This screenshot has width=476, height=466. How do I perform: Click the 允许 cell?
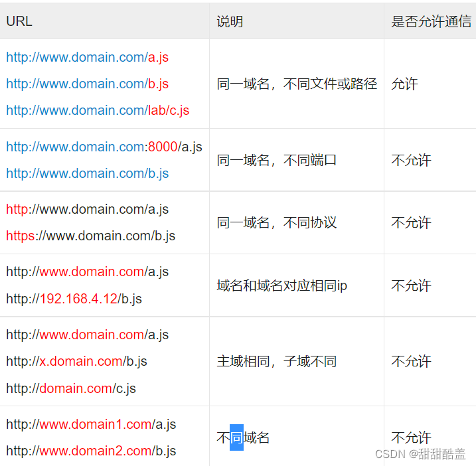pyautogui.click(x=404, y=84)
